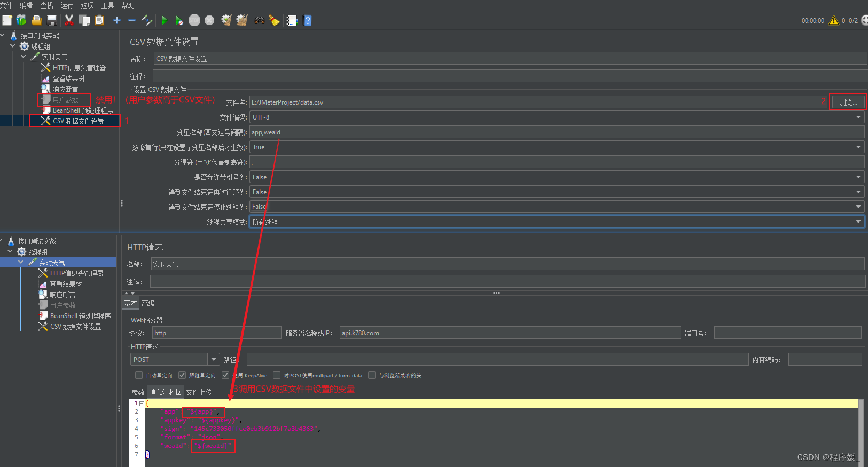Viewport: 868px width, 467px height.
Task: Click the Clear results gear-broom icon
Action: point(226,20)
